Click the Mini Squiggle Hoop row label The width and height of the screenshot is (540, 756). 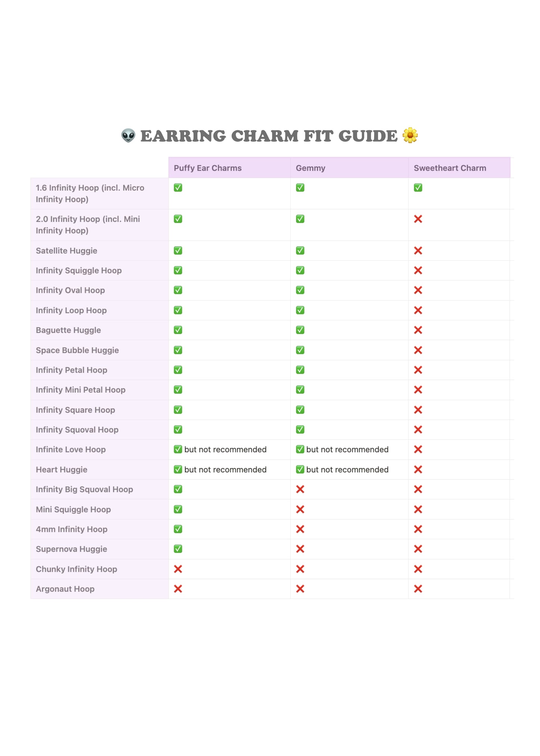(x=73, y=510)
